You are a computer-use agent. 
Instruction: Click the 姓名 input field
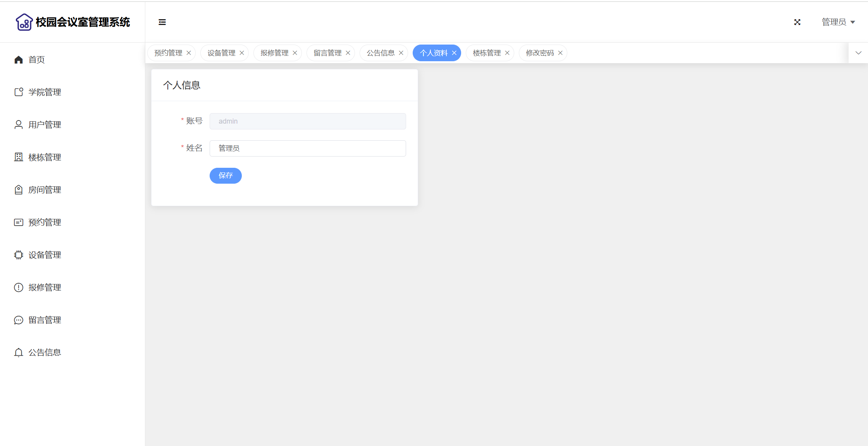[308, 148]
